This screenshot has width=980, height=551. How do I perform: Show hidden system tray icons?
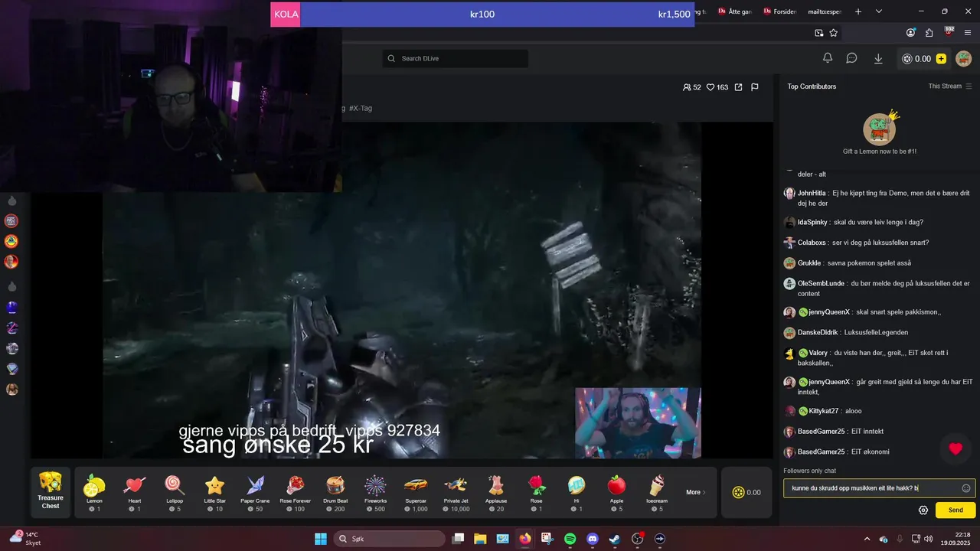point(867,539)
